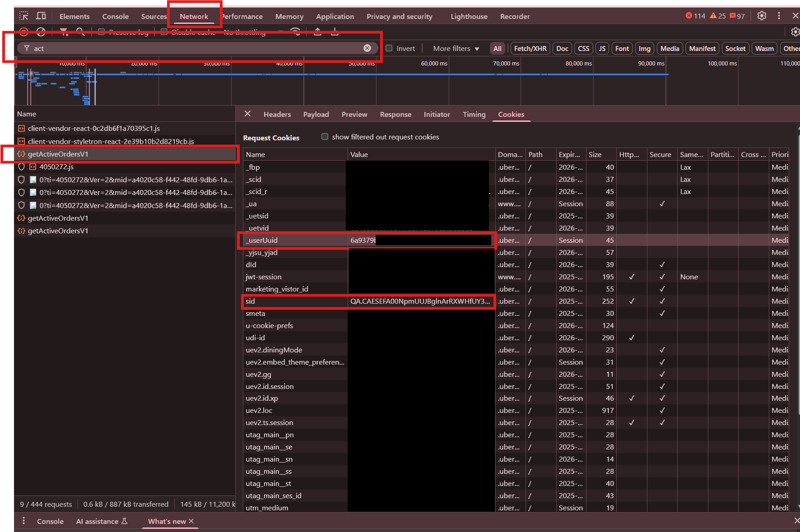
Task: Filter requests by Doc type
Action: pyautogui.click(x=562, y=48)
